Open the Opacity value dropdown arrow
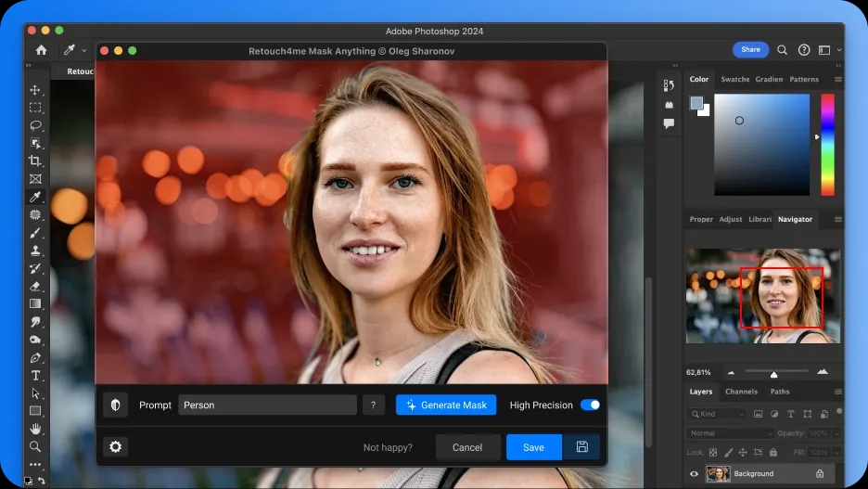868x489 pixels. point(837,433)
